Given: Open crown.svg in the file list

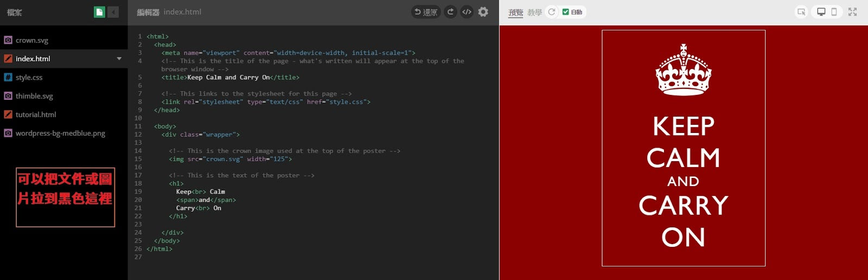Looking at the screenshot, I should pyautogui.click(x=32, y=40).
